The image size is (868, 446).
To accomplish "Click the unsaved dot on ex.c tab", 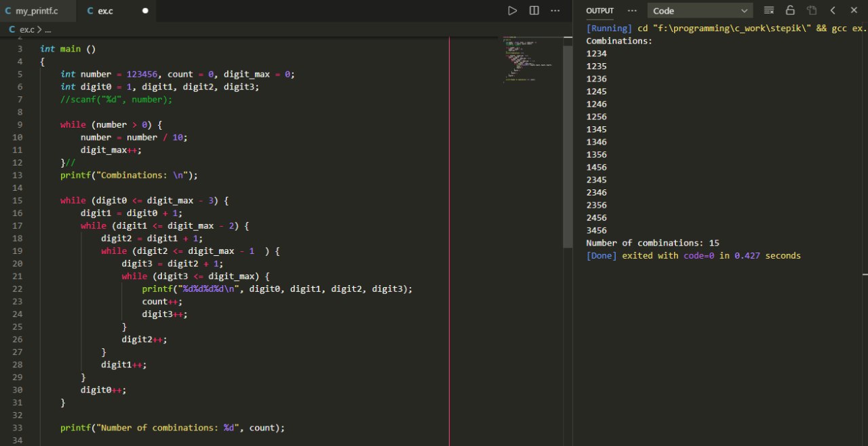I will click(145, 11).
